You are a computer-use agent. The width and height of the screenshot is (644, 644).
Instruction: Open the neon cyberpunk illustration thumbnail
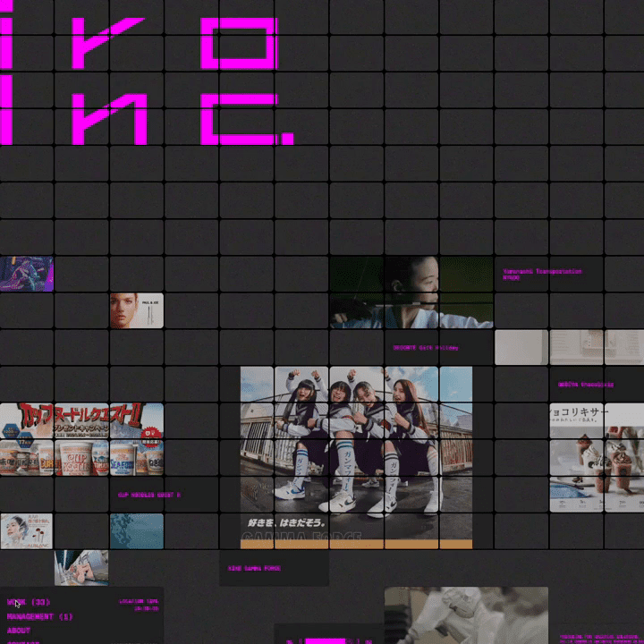point(27,274)
